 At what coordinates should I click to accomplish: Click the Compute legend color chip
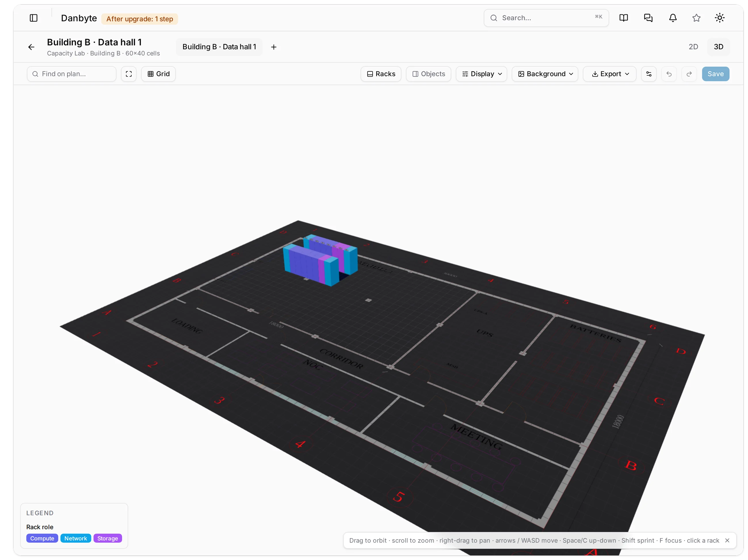pyautogui.click(x=42, y=538)
